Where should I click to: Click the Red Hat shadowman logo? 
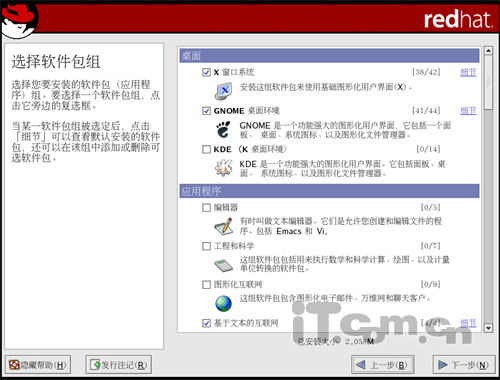pyautogui.click(x=19, y=19)
